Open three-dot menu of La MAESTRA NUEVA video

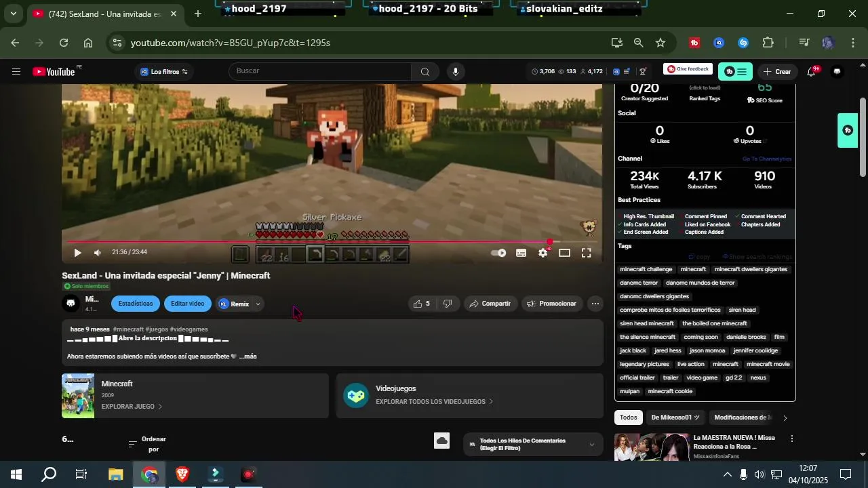pos(791,439)
